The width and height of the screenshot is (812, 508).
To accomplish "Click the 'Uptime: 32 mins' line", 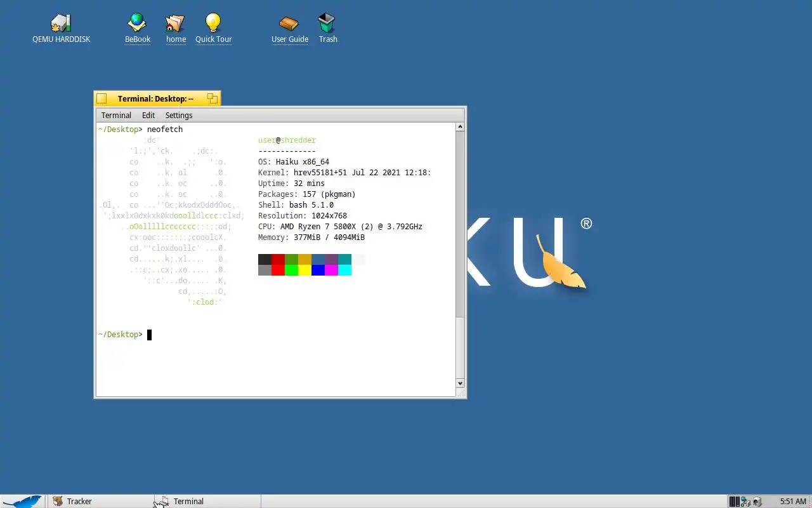I will [291, 184].
